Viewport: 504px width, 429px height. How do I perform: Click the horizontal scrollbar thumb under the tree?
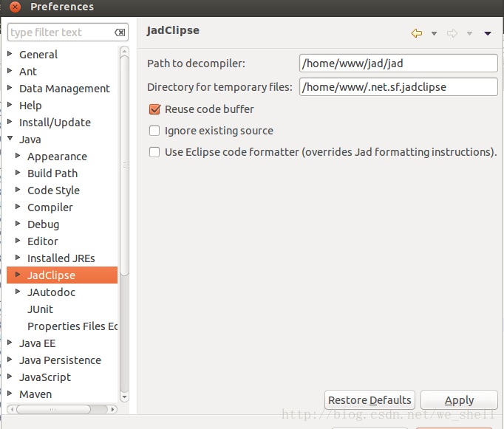53,409
